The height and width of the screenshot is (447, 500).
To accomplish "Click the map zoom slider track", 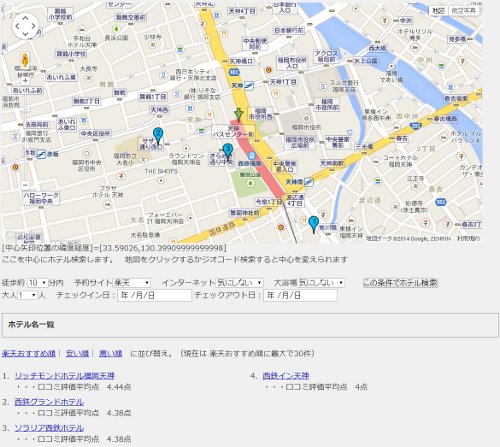I will [x=25, y=133].
